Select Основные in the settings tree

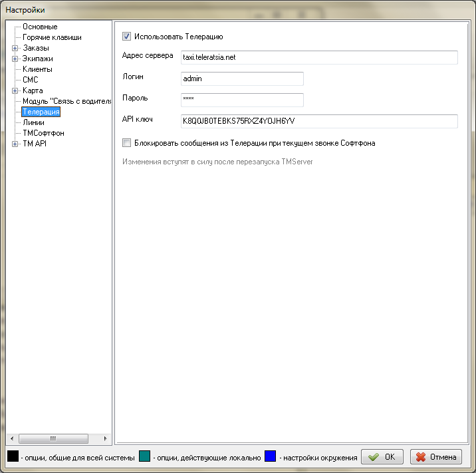40,27
